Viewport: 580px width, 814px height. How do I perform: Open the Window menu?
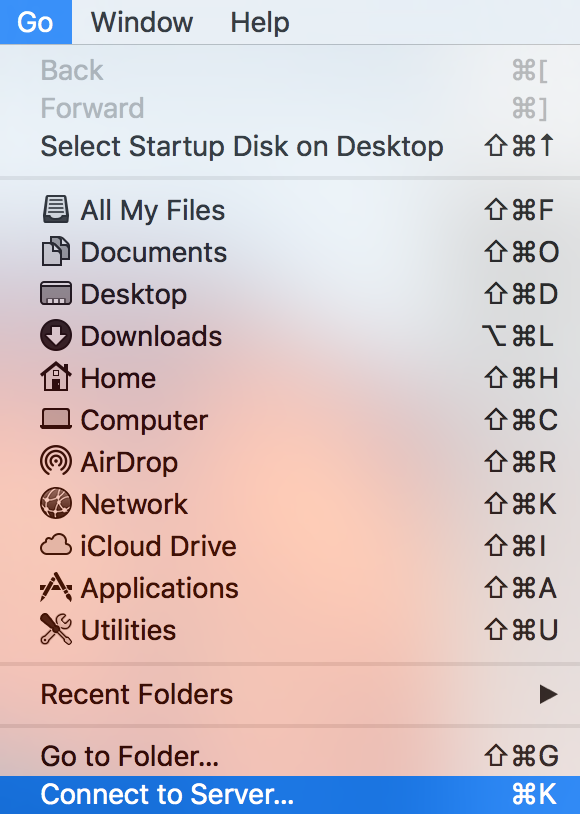(x=140, y=22)
